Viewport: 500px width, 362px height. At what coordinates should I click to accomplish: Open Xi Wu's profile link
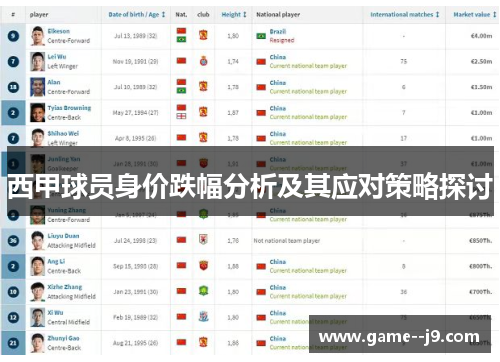[x=55, y=312]
